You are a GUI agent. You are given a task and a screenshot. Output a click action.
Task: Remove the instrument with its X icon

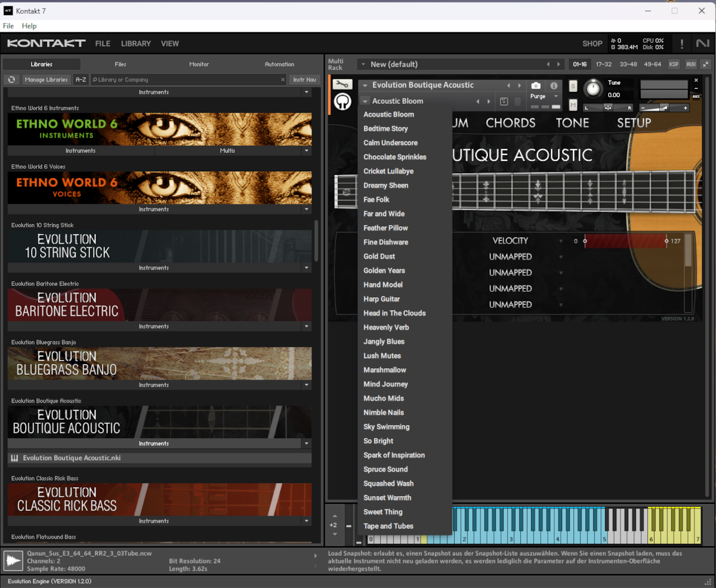click(x=696, y=81)
